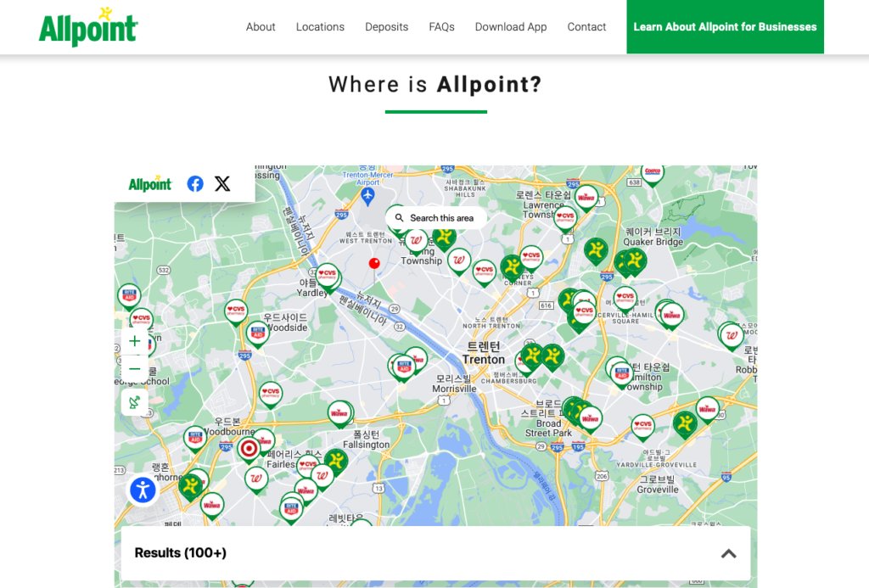Expand the Results (100+) chevron
869x588 pixels.
point(728,553)
